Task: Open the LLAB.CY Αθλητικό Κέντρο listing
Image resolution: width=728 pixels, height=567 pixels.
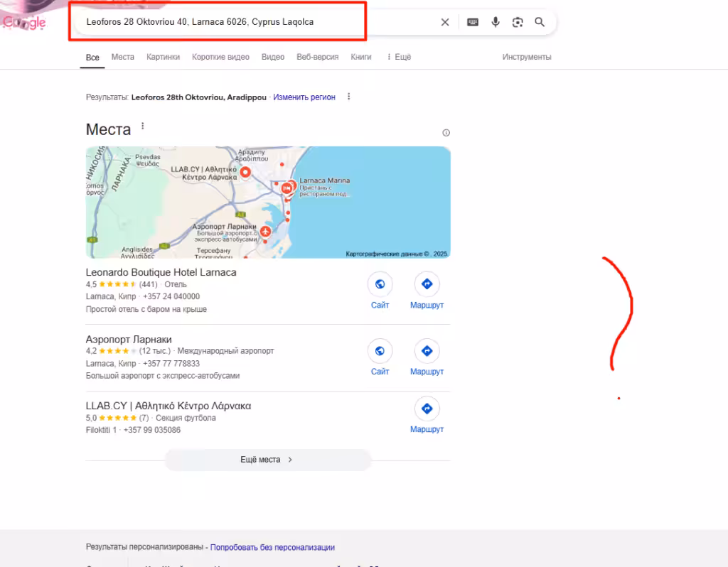Action: (x=168, y=406)
